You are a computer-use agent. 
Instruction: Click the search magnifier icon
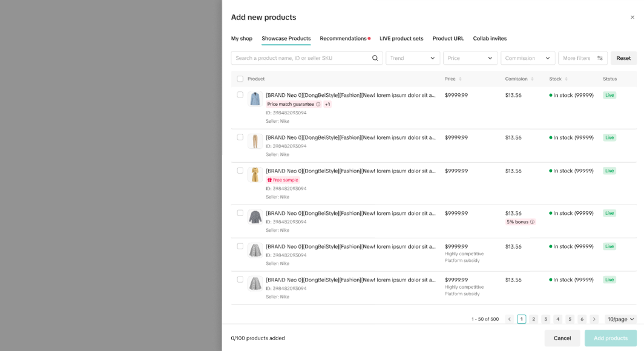pos(375,58)
